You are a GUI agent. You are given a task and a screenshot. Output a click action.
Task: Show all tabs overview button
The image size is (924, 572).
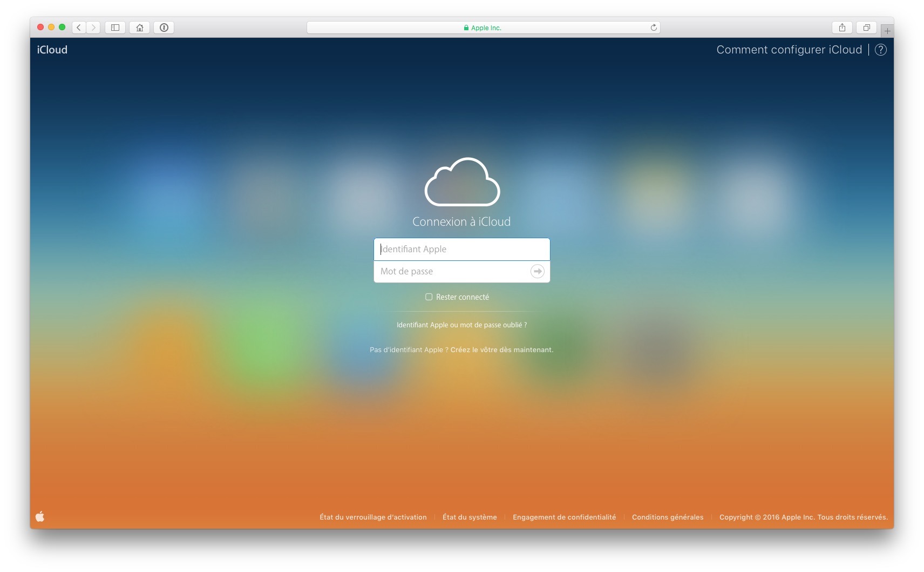[866, 28]
